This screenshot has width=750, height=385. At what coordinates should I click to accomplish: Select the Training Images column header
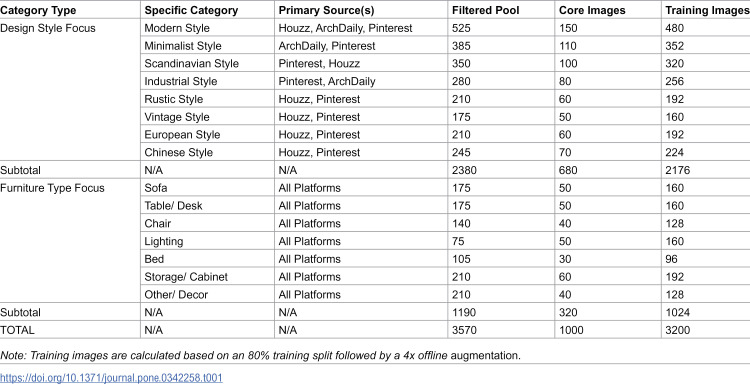(x=707, y=11)
